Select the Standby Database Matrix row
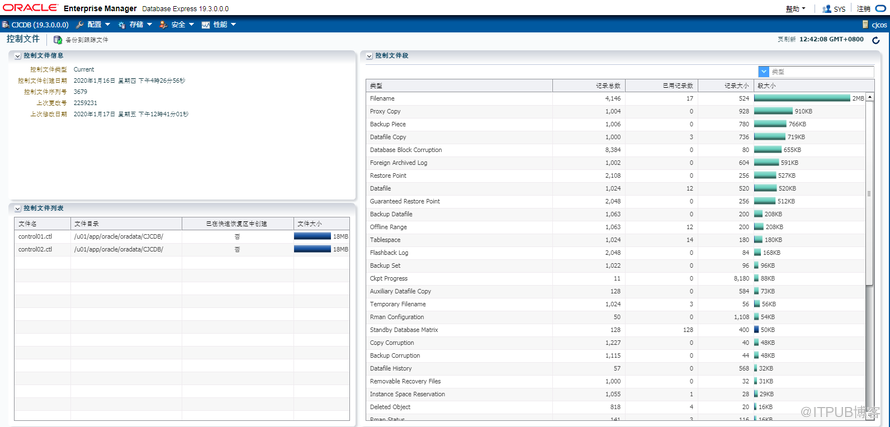890x427 pixels. click(x=616, y=330)
